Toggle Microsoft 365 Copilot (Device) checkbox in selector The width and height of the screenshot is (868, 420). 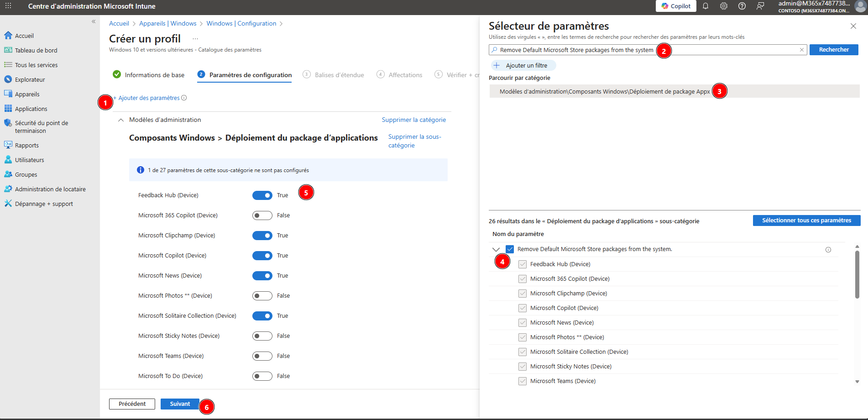pos(523,279)
